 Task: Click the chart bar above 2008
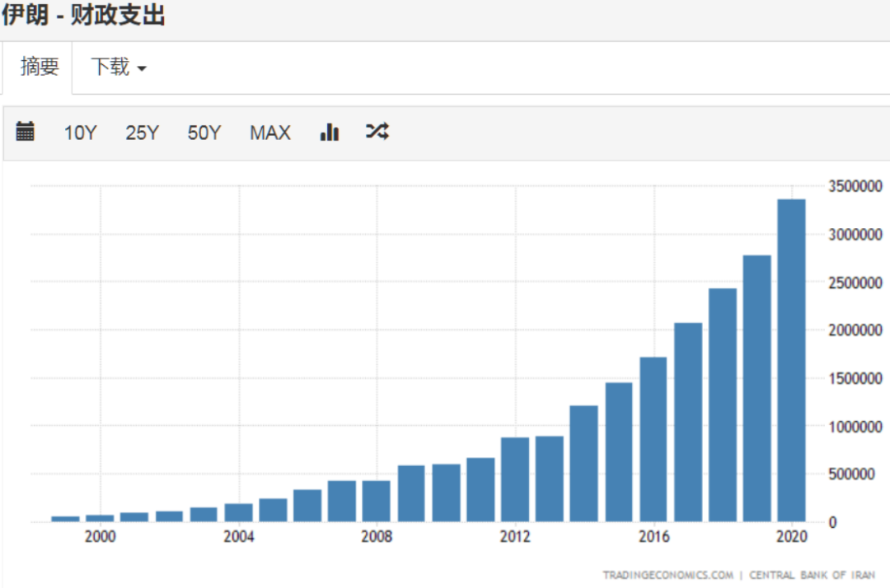(377, 502)
